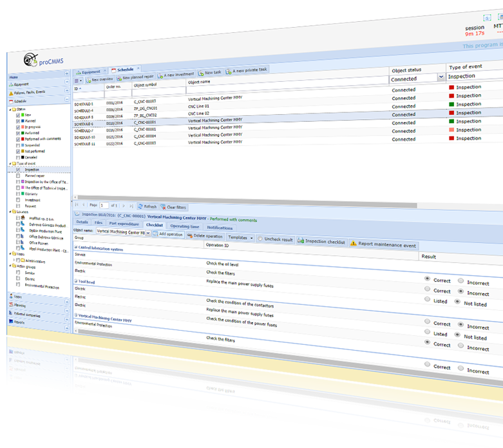The height and width of the screenshot is (448, 503).
Task: Click Add operation in checklist toolbar
Action: 168,234
